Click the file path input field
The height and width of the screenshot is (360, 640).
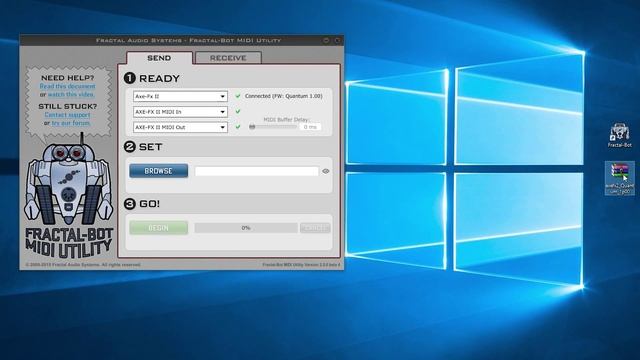tap(257, 171)
